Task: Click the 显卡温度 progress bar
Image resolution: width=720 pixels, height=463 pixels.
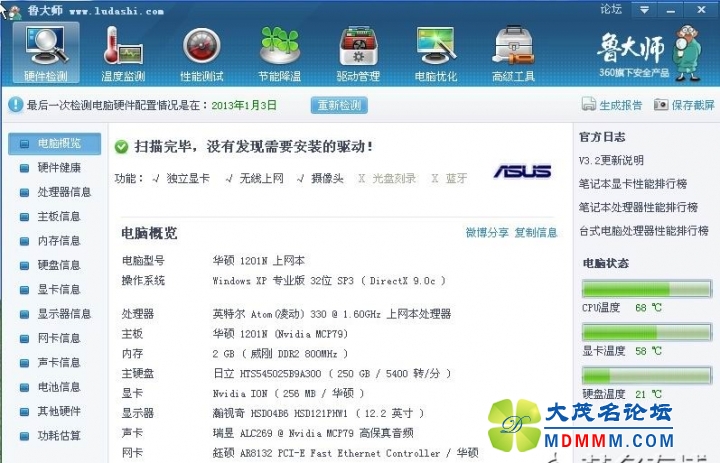Action: point(647,332)
